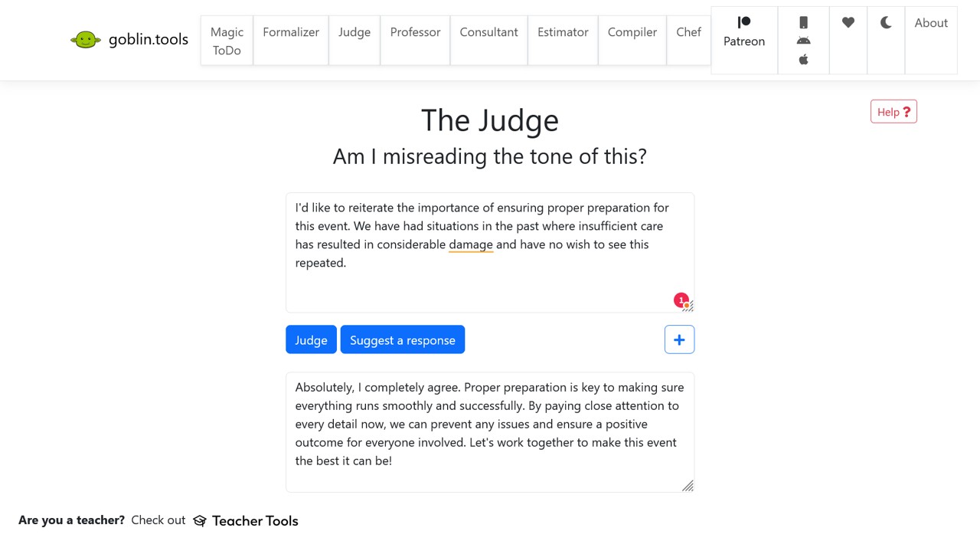Open the Help button
The height and width of the screenshot is (541, 980).
coord(893,112)
